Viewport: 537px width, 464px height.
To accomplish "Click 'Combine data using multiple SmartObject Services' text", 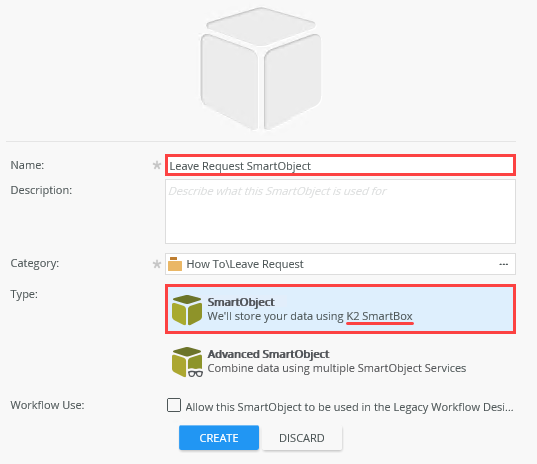I will [x=337, y=368].
